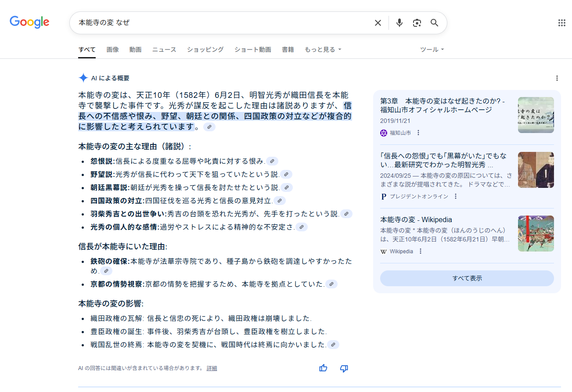Open source link icon next to 怨恨説

click(272, 161)
